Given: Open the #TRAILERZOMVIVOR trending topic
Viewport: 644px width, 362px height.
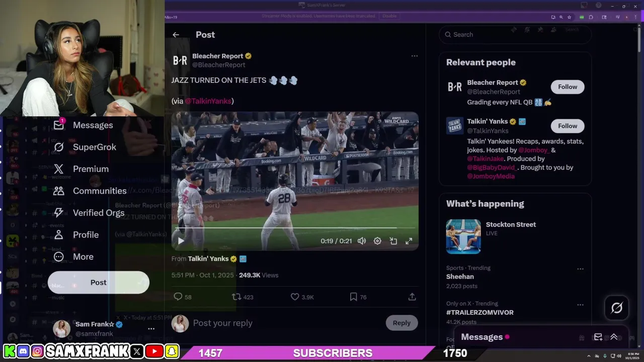Looking at the screenshot, I should click(480, 312).
